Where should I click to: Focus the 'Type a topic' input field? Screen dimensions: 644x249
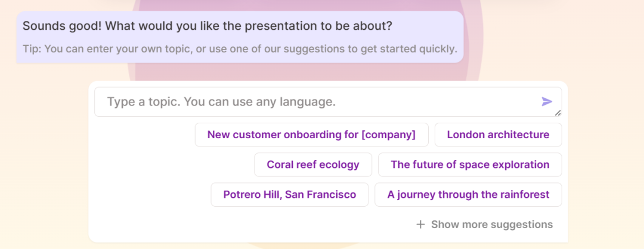[x=316, y=102]
